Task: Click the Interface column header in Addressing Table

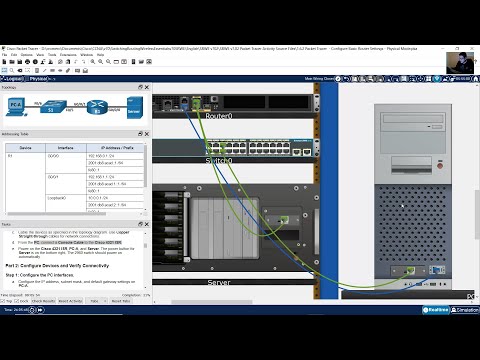Action: tap(66, 148)
